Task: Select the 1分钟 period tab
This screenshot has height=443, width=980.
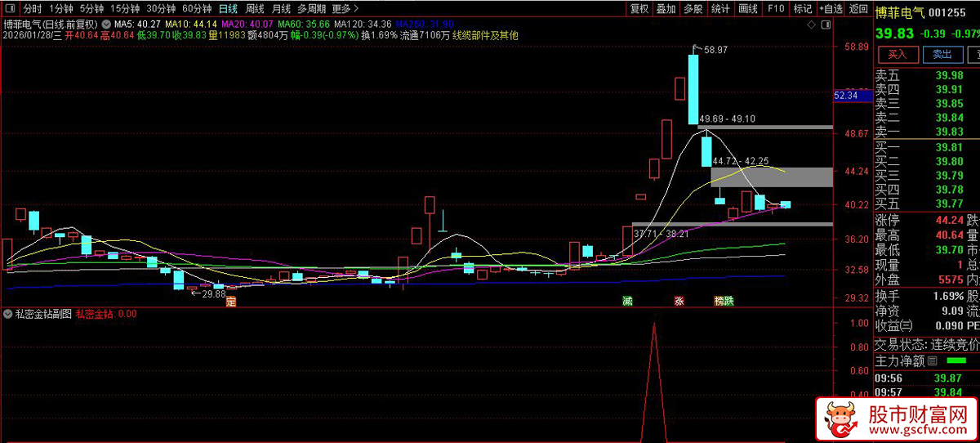Action: point(61,9)
